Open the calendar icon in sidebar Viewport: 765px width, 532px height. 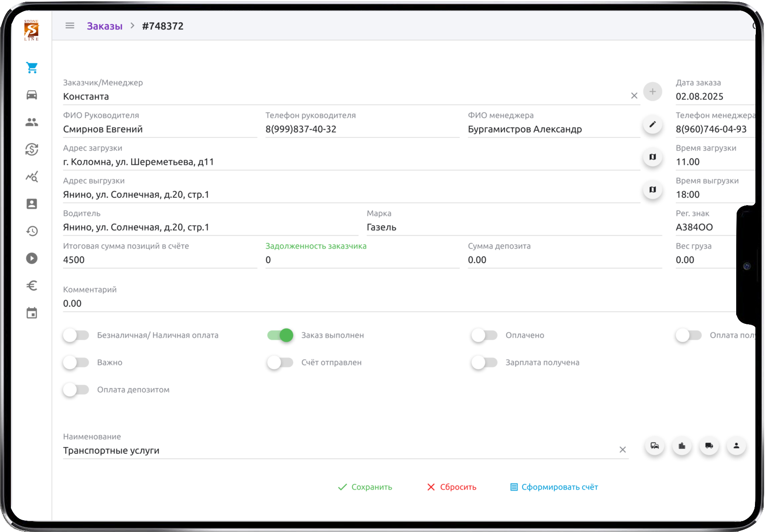pos(32,313)
